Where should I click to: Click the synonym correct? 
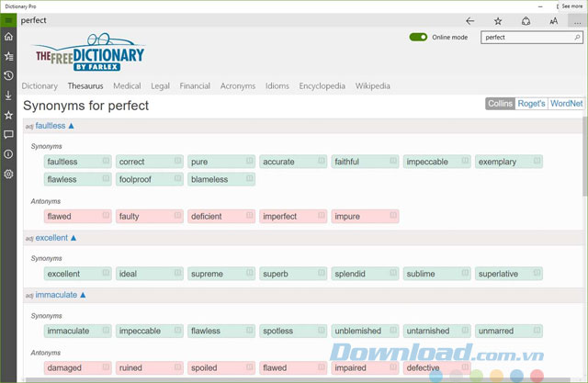tap(149, 162)
